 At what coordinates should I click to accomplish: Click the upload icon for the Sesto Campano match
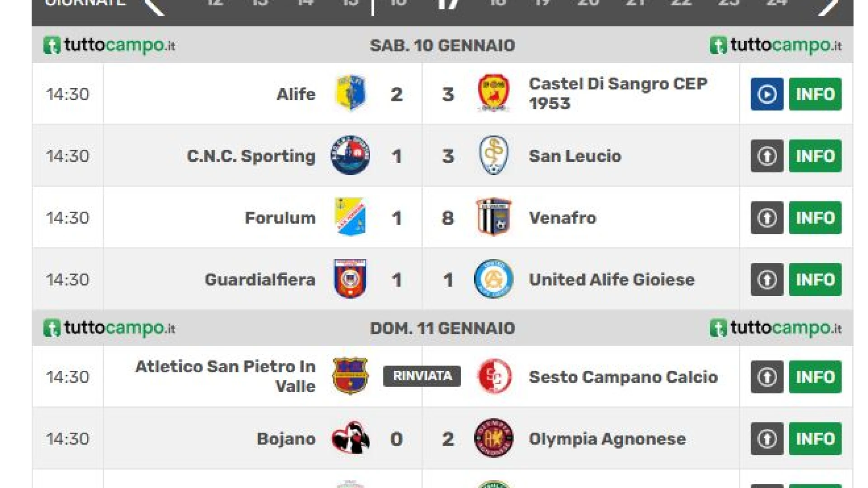click(x=767, y=377)
